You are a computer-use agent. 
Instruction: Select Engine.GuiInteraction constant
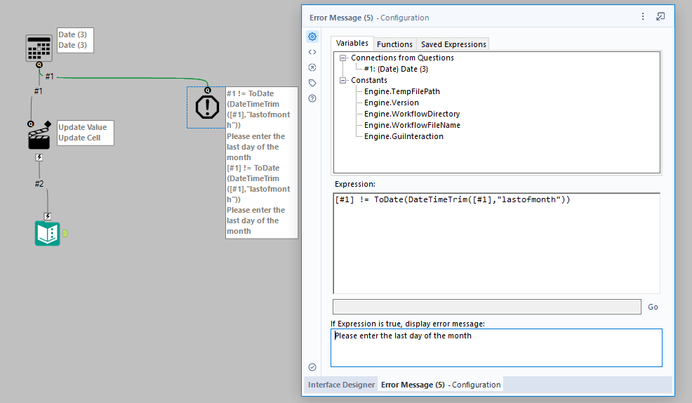click(404, 137)
